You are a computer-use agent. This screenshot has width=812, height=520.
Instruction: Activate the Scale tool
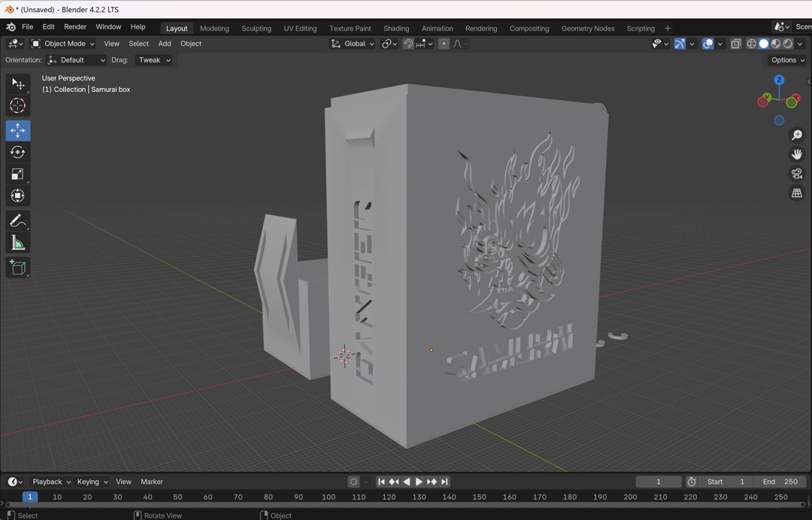(x=17, y=175)
